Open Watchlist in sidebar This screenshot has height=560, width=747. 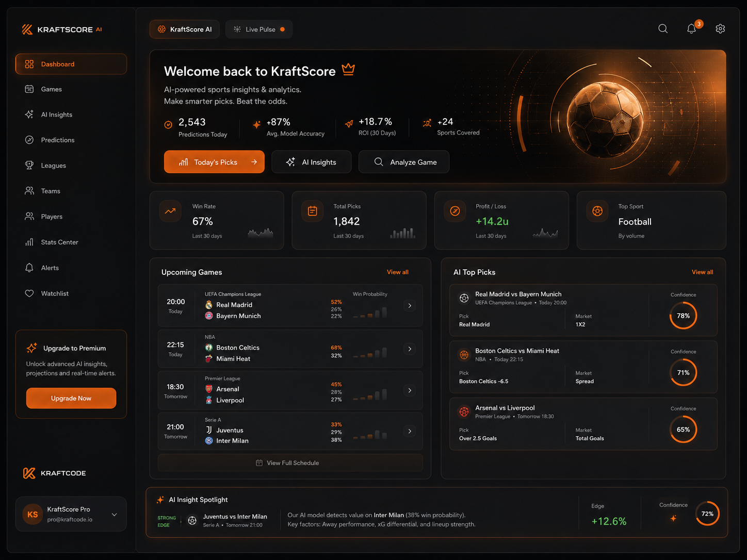(71, 293)
